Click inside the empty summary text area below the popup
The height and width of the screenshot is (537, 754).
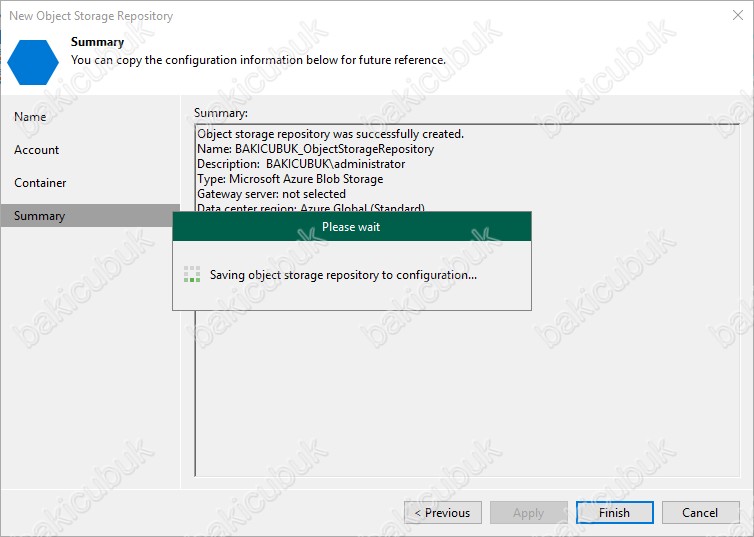466,392
